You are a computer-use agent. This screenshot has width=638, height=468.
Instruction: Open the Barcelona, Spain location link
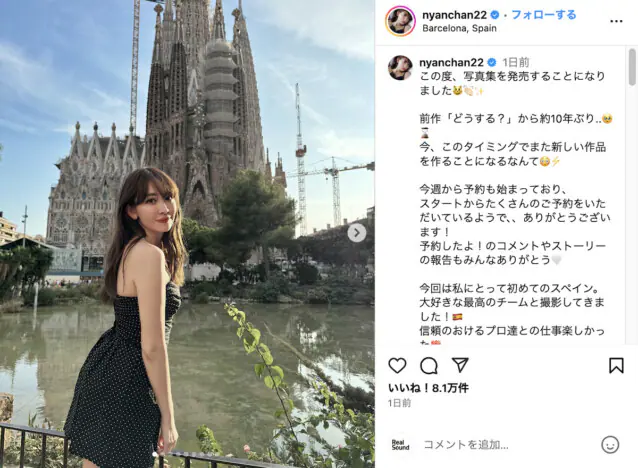click(x=459, y=28)
